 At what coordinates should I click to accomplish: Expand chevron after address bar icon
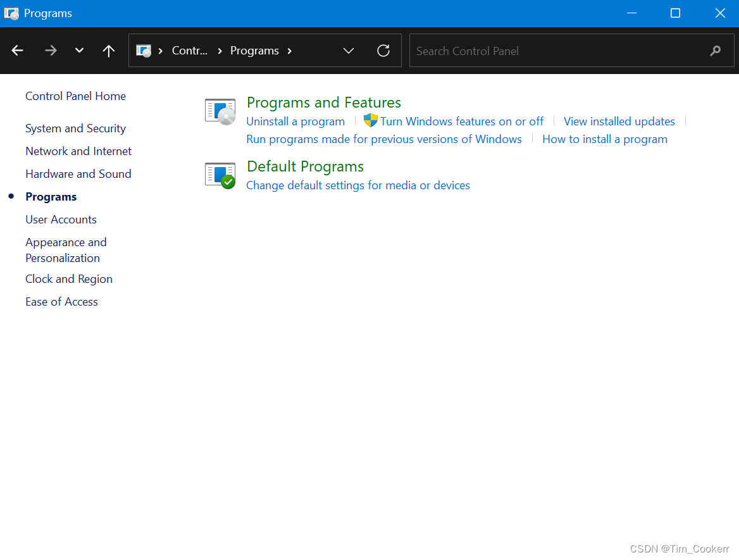coord(161,51)
